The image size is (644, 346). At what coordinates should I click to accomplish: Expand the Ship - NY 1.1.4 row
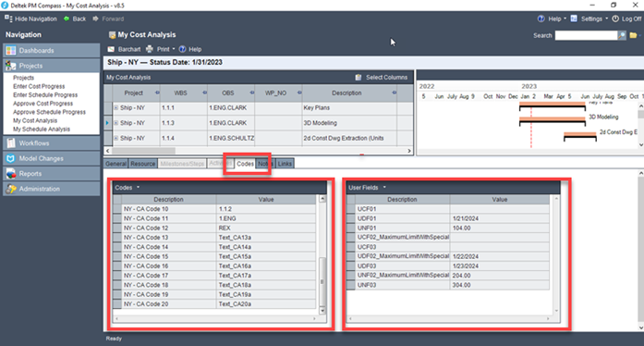coord(115,138)
